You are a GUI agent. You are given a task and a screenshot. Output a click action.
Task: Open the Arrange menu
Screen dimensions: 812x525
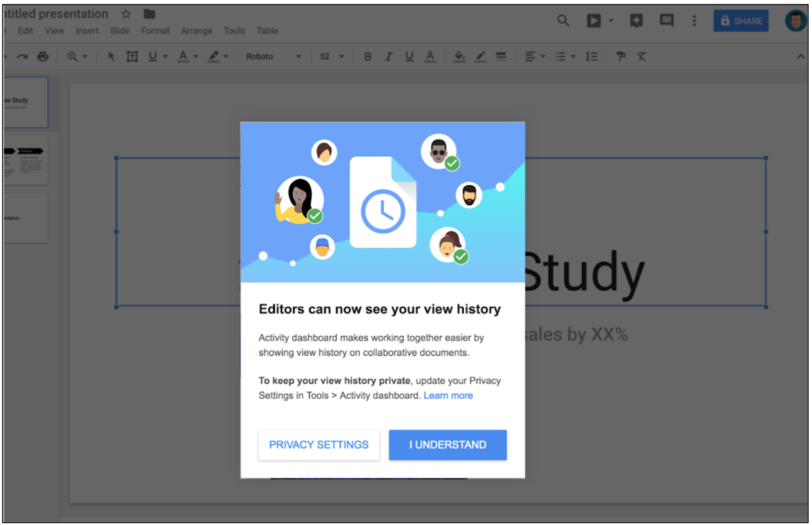196,30
